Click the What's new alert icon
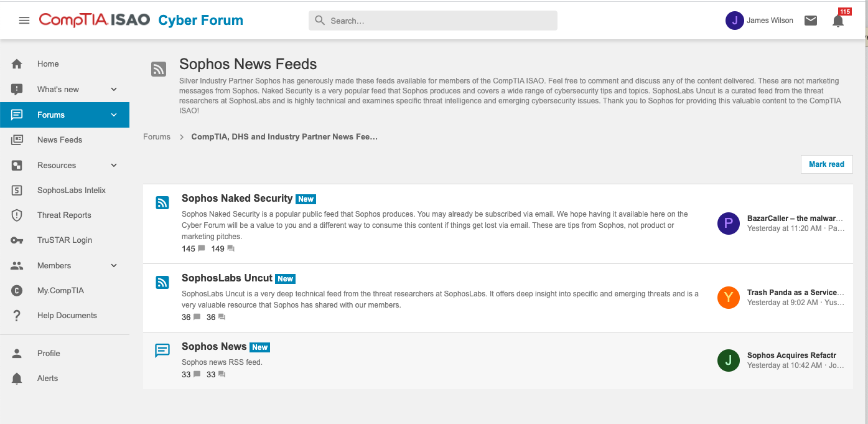The image size is (868, 424). pyautogui.click(x=17, y=89)
